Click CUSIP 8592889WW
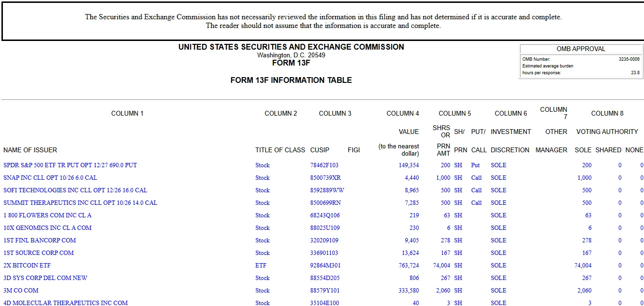644x306 pixels. pos(327,190)
